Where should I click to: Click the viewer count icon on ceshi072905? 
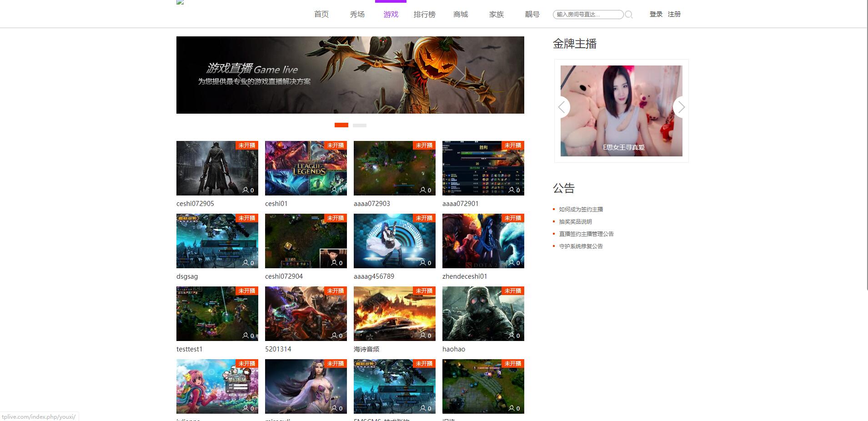coord(246,190)
